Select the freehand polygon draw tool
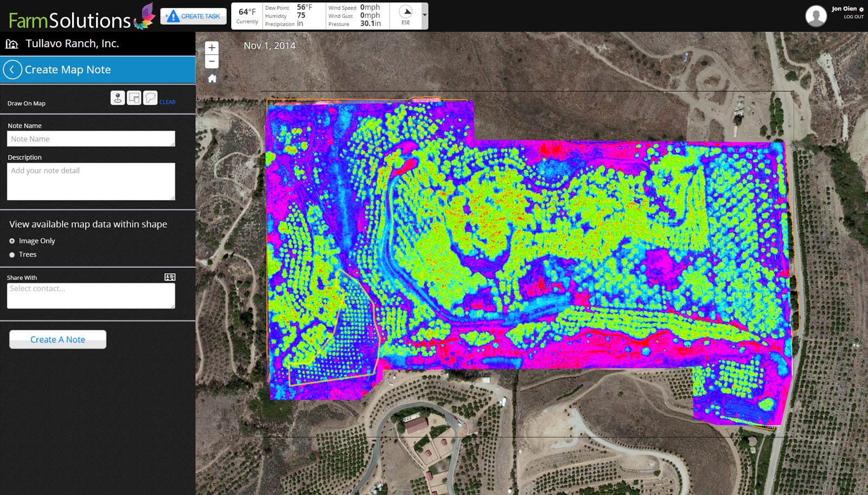 150,98
